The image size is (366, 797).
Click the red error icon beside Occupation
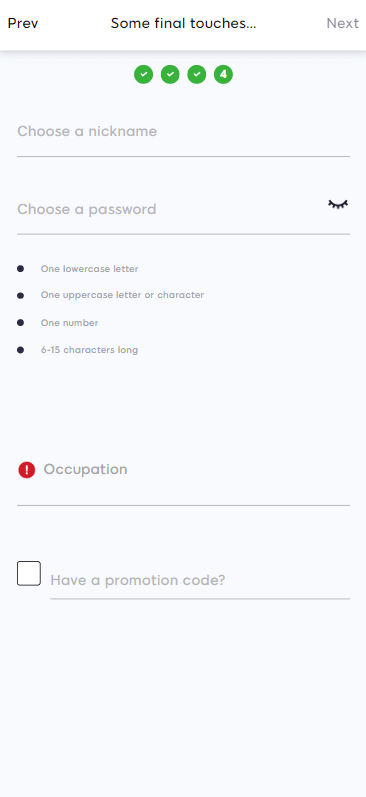(26, 470)
